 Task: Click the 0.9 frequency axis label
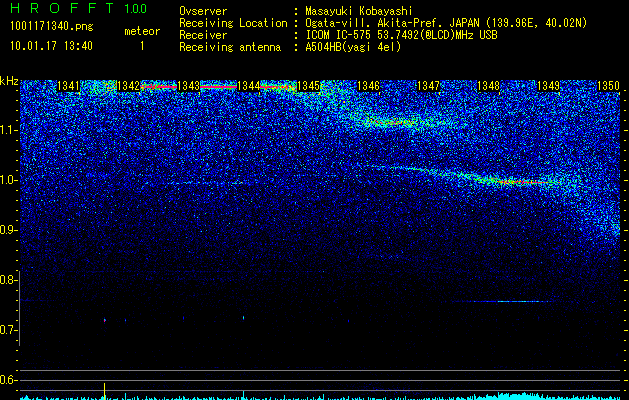9,230
